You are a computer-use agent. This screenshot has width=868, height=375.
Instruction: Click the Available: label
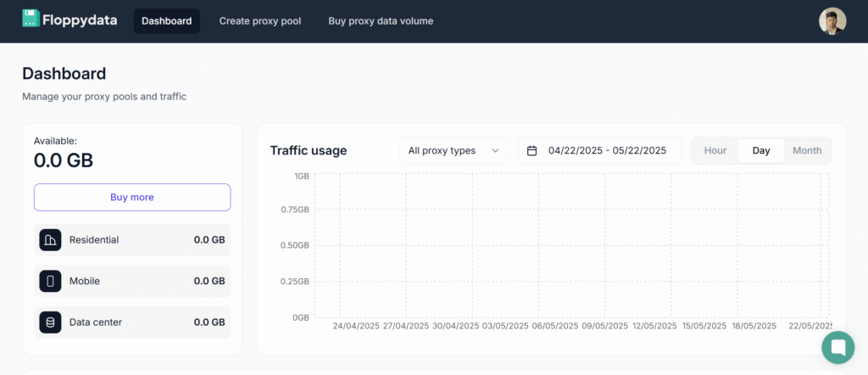[55, 141]
